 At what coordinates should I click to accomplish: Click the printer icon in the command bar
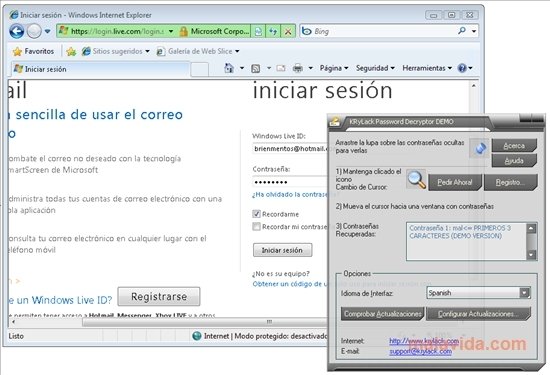pos(297,68)
